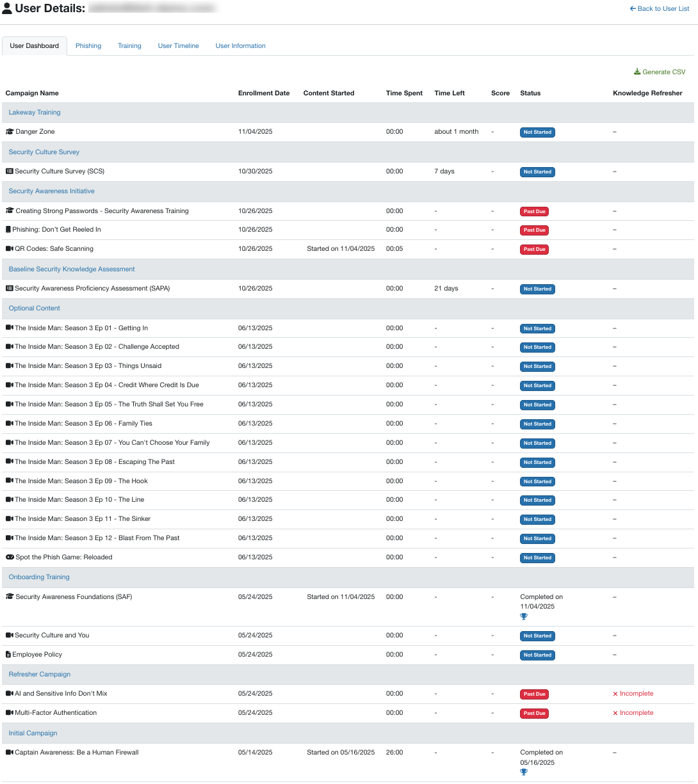This screenshot has width=698, height=784.
Task: Expand the Refresher Campaign section
Action: (x=39, y=674)
